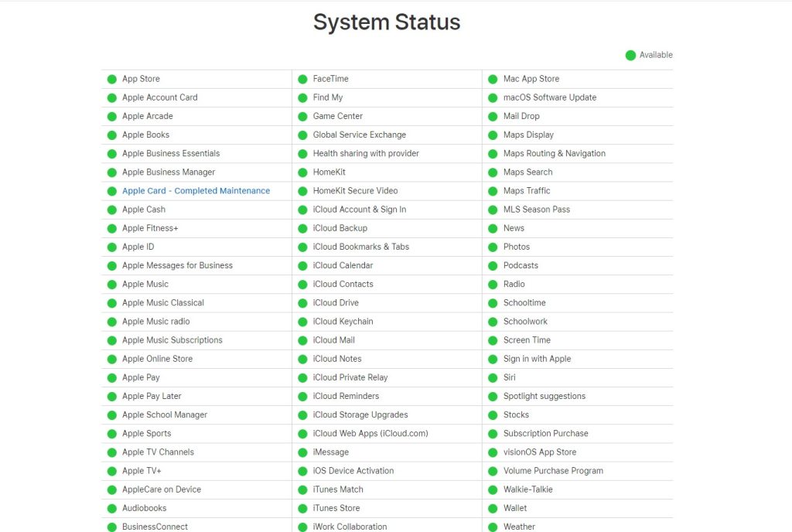Select the status dot for Siri

pyautogui.click(x=493, y=378)
